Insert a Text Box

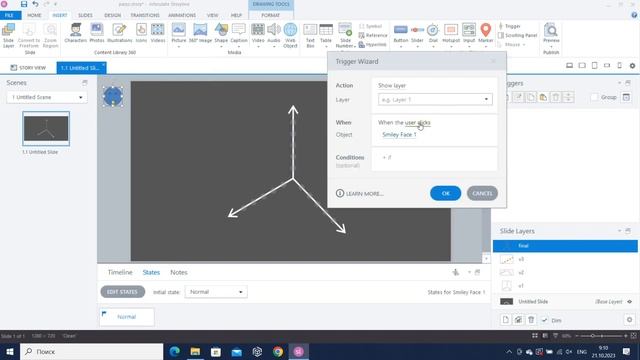coord(310,35)
